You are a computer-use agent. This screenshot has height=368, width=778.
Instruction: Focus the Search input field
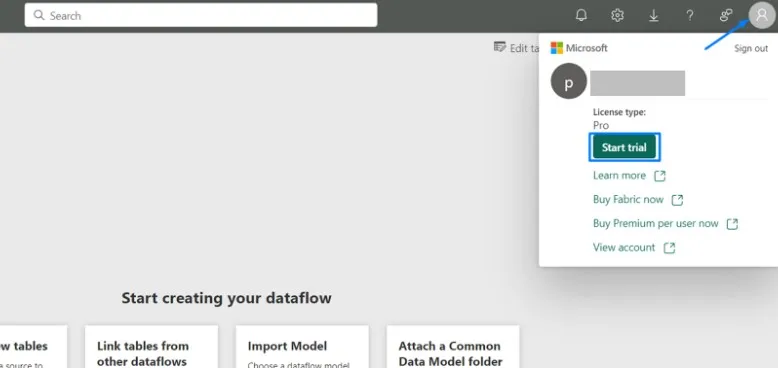tap(201, 15)
